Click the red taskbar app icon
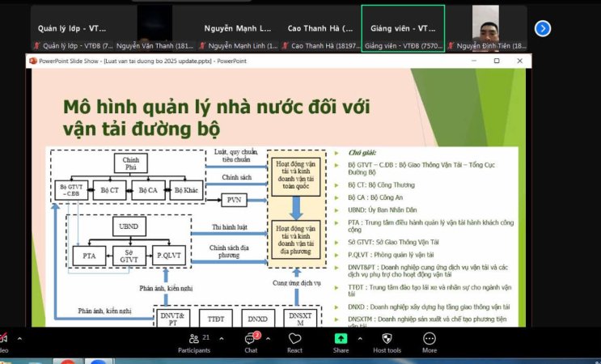601x364 pixels. click(67, 362)
